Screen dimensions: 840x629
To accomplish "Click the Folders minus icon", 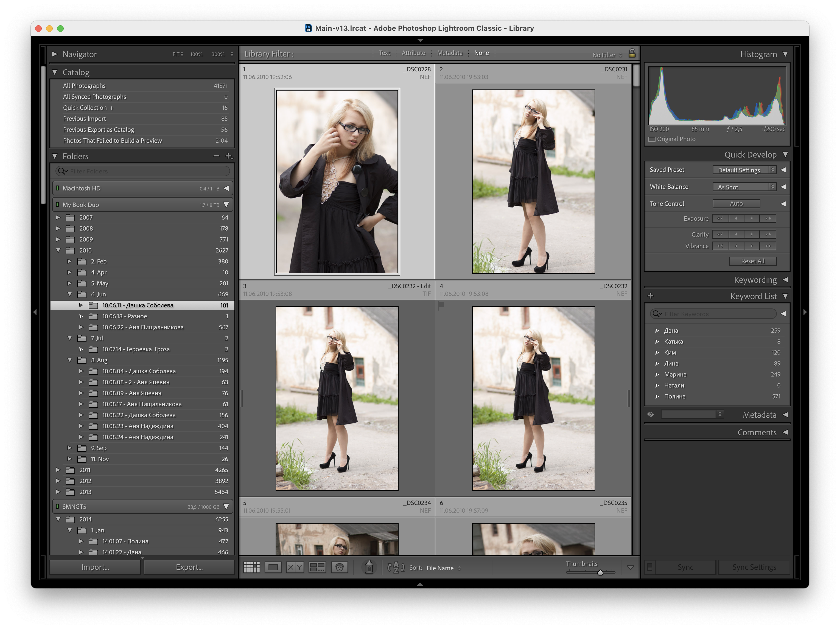I will pos(216,156).
